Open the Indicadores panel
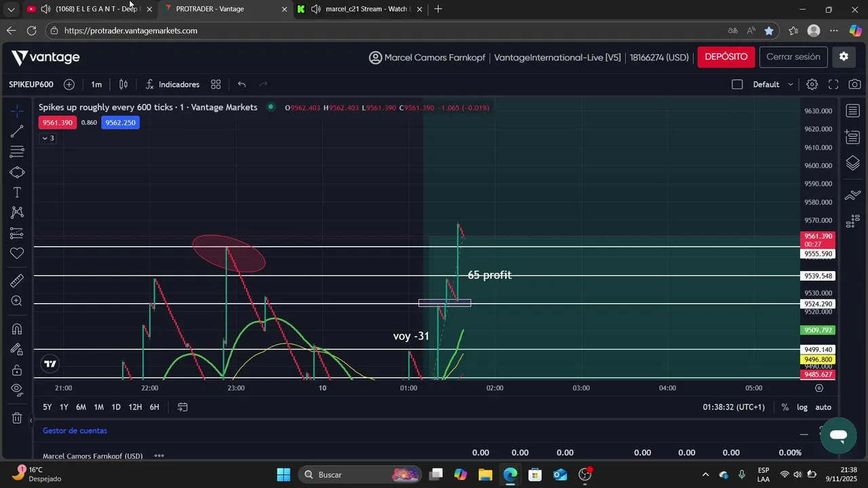868x488 pixels. point(172,85)
